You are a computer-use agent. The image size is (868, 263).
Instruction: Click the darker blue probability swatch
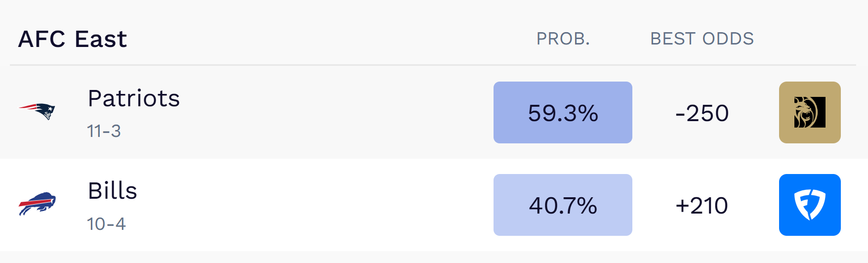(x=563, y=113)
